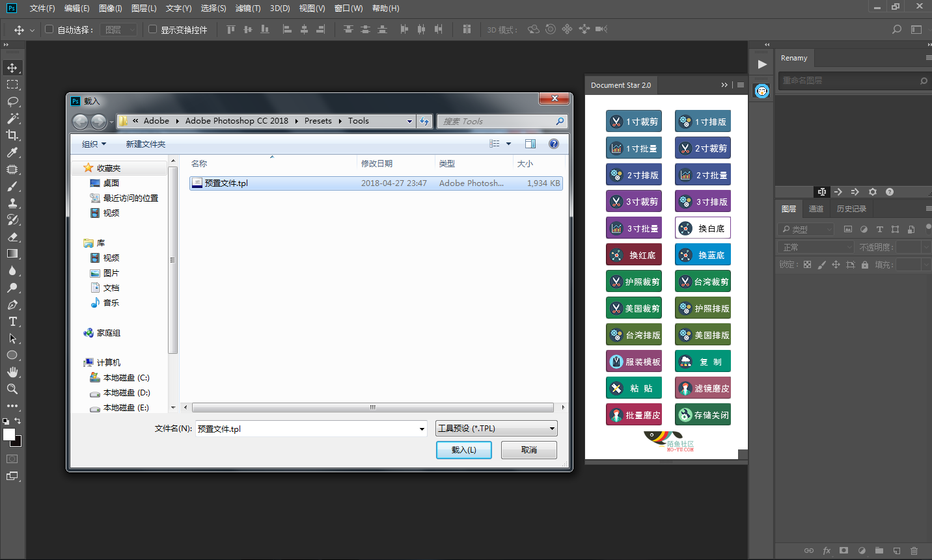
Task: Select the Gradient tool
Action: [x=12, y=254]
